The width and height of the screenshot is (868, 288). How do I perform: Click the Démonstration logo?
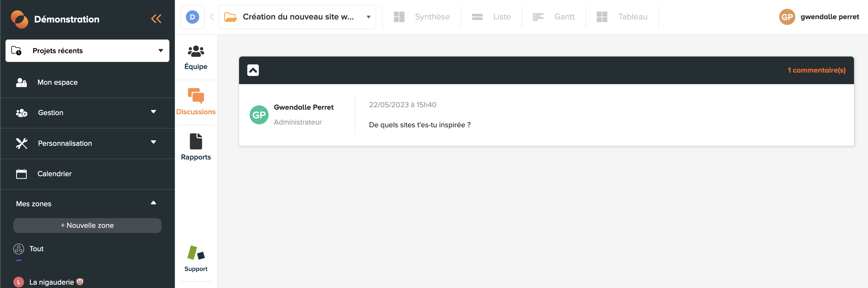[19, 19]
